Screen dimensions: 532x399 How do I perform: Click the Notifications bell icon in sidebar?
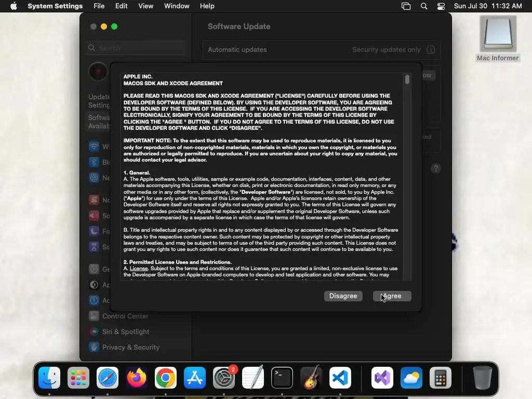94,200
